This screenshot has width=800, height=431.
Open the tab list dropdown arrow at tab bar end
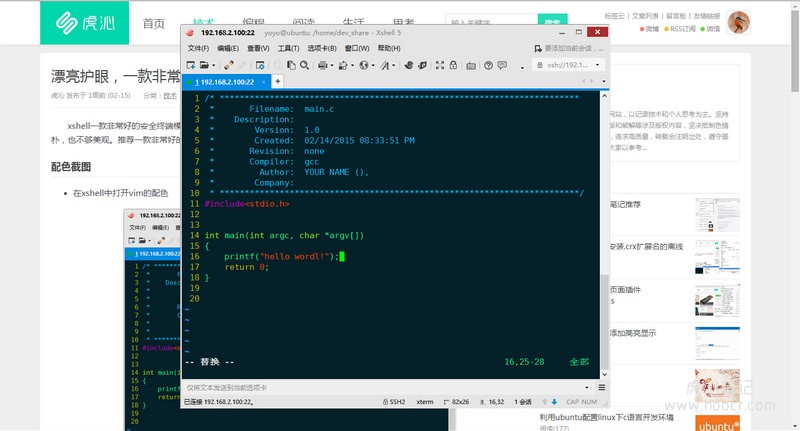(604, 81)
